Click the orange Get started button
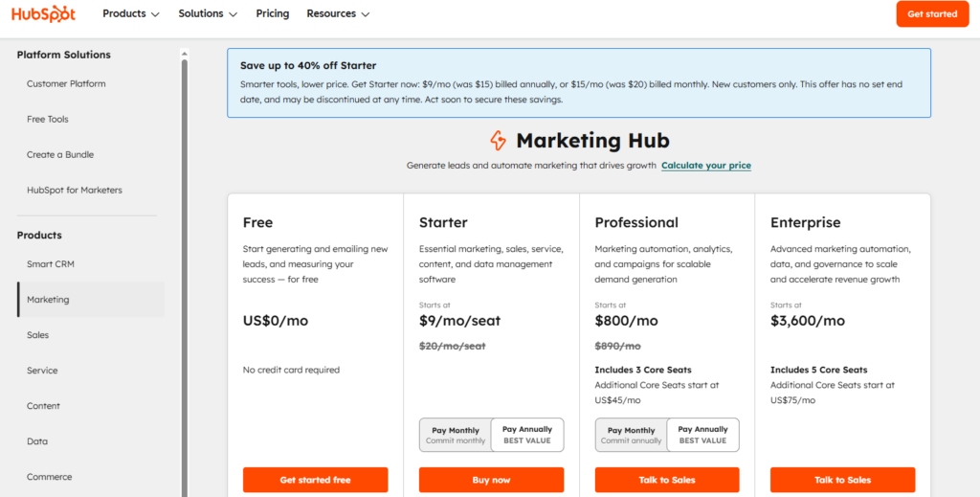 [x=931, y=14]
